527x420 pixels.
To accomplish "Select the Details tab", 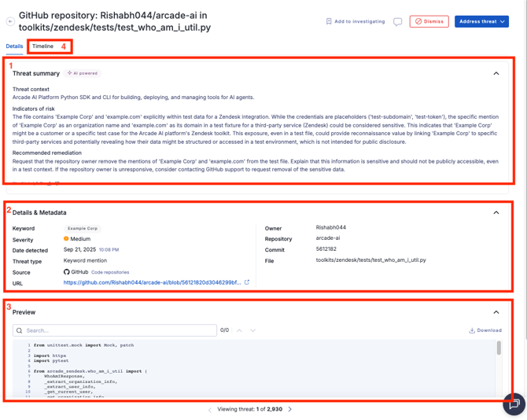I will (x=14, y=46).
